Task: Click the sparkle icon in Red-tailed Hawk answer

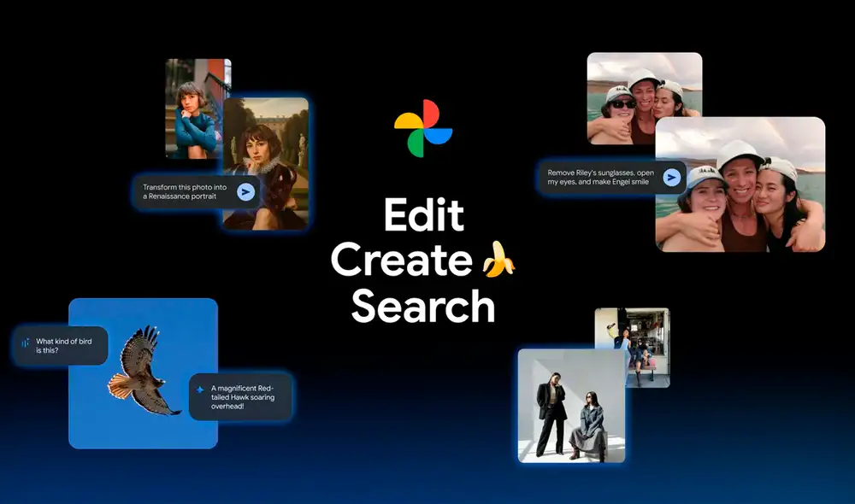Action: click(200, 389)
